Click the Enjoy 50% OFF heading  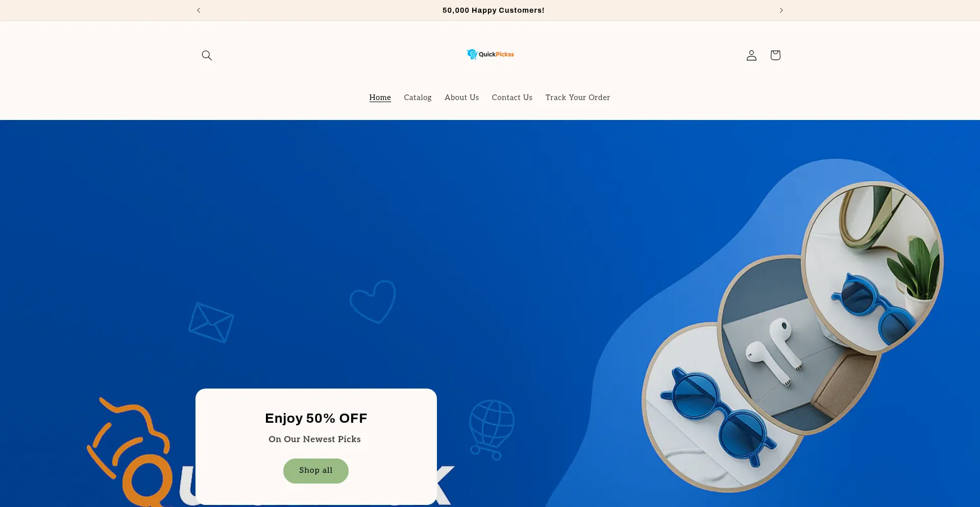click(x=316, y=418)
